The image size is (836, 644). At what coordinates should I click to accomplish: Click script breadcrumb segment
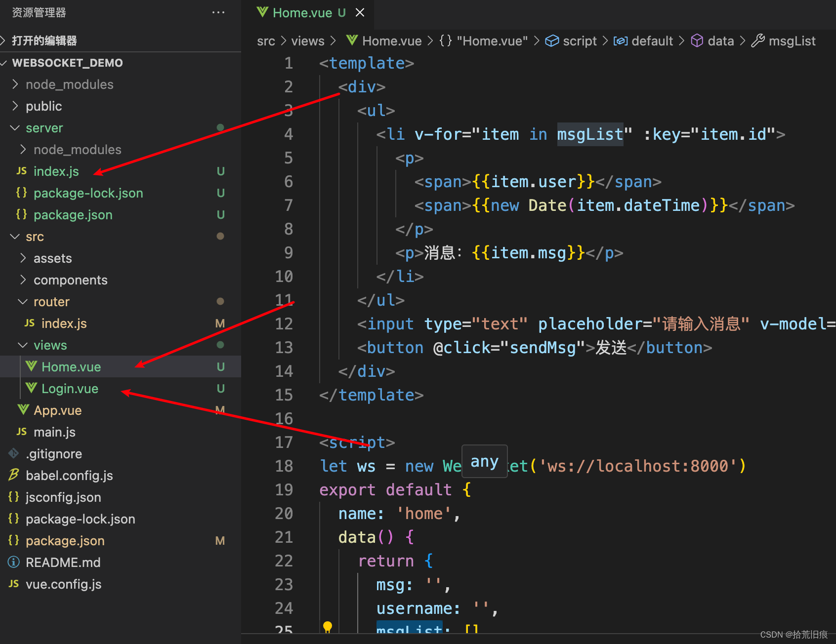(x=571, y=41)
